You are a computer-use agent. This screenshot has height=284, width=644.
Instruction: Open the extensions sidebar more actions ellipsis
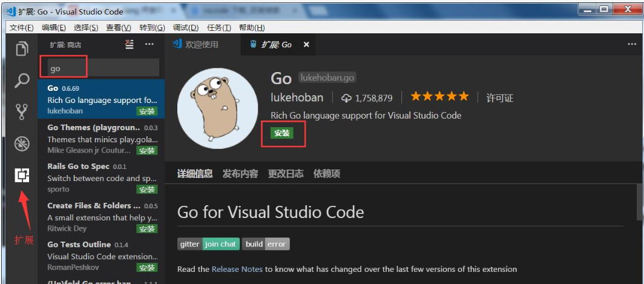tap(149, 44)
